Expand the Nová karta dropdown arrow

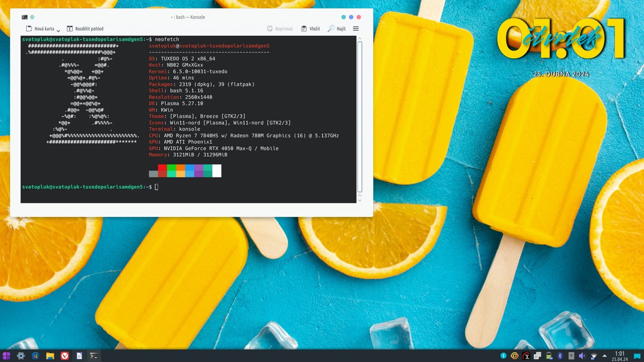(x=58, y=30)
